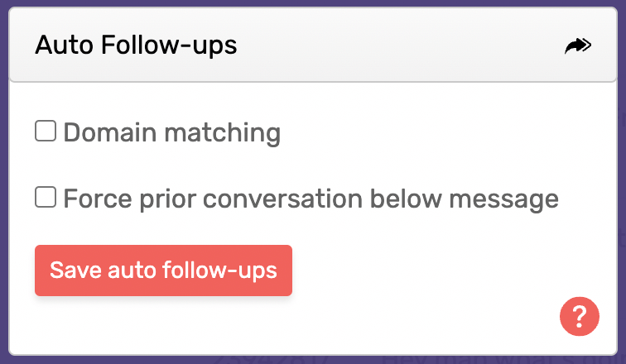Save auto follow-ups with the red button
This screenshot has width=626, height=364.
(x=163, y=271)
